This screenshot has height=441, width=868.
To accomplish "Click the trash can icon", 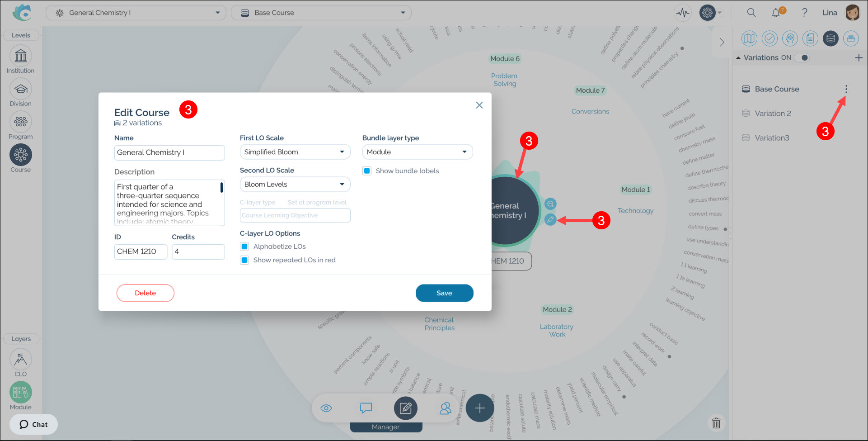I will 716,423.
